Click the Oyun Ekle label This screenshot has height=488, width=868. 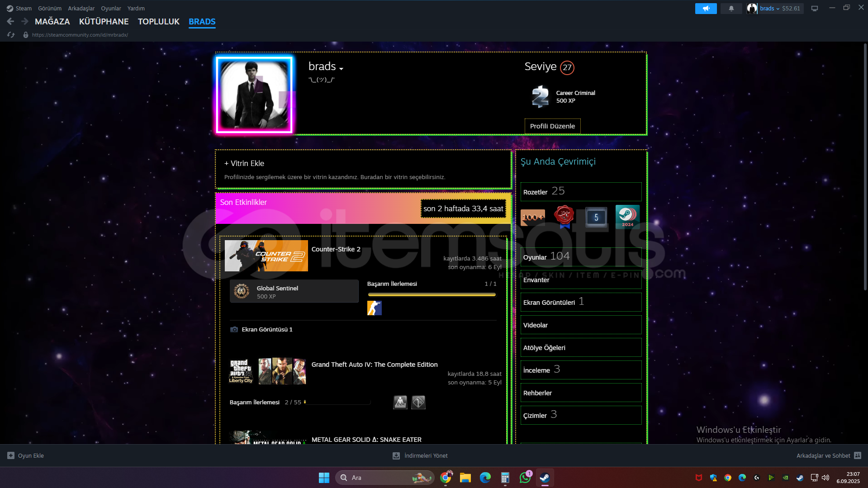point(31,455)
